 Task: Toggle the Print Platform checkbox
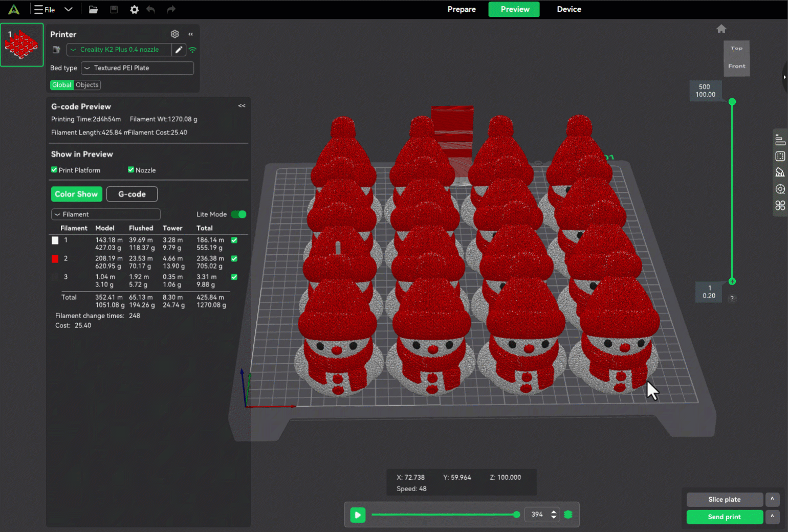[x=54, y=170]
